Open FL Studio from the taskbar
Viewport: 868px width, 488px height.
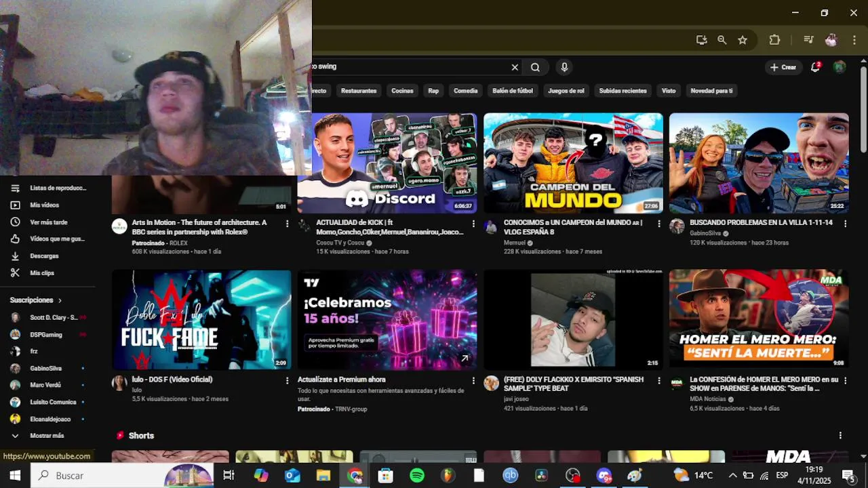tap(448, 475)
